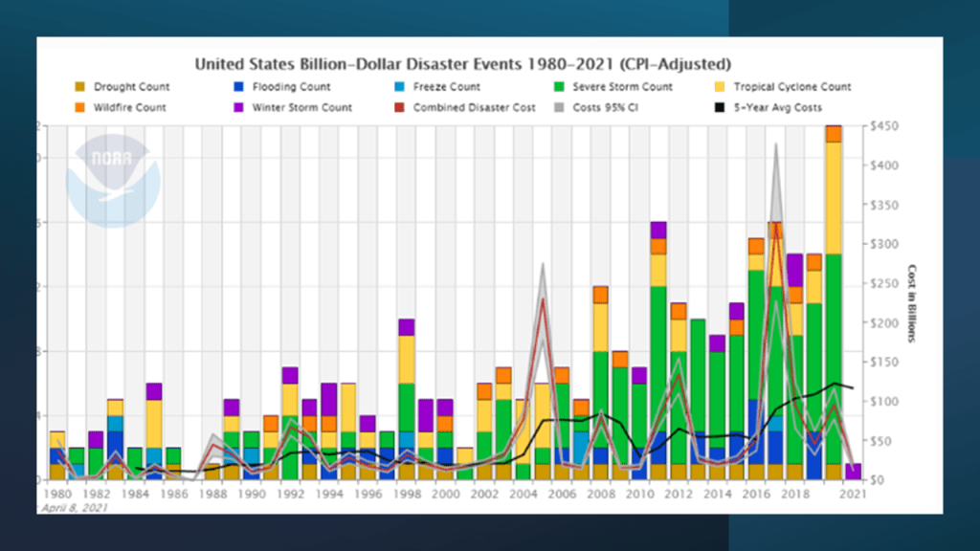Screen dimensions: 980x551
Task: Click the 2005 cost peak on the red line
Action: coord(543,299)
